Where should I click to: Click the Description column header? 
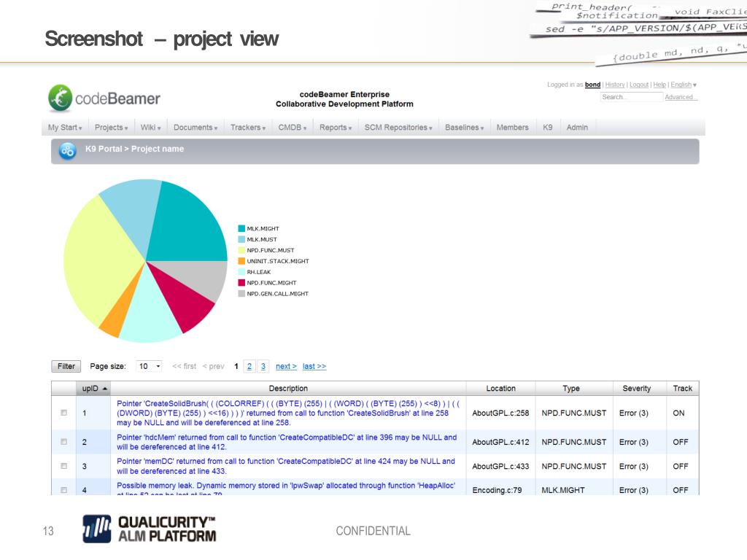pos(288,389)
